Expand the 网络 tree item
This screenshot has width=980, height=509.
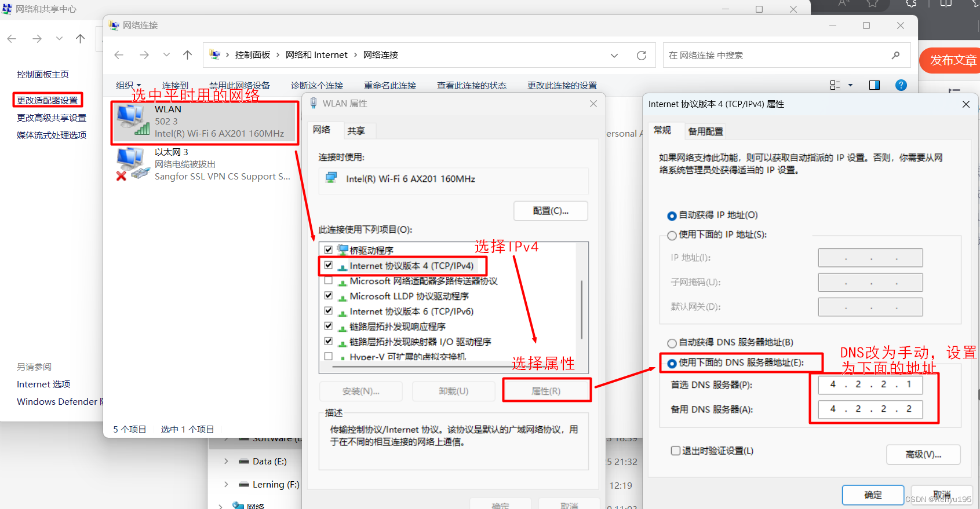coord(220,506)
